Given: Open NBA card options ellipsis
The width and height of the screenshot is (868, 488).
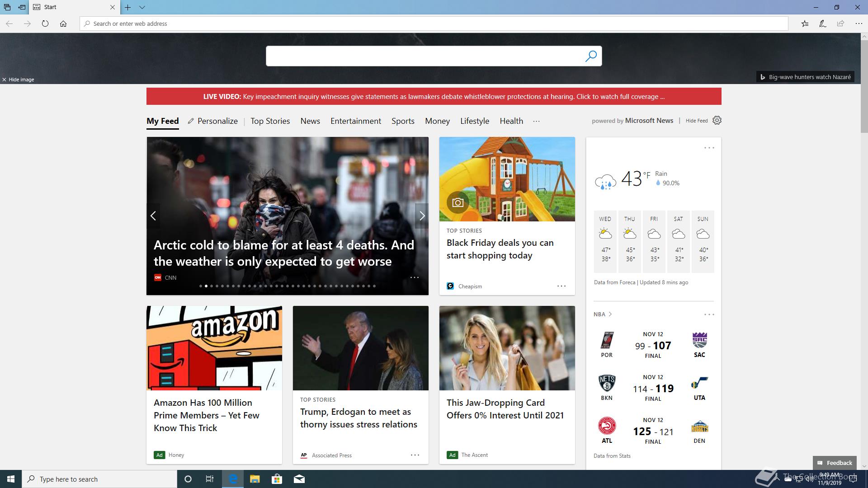Looking at the screenshot, I should [709, 314].
